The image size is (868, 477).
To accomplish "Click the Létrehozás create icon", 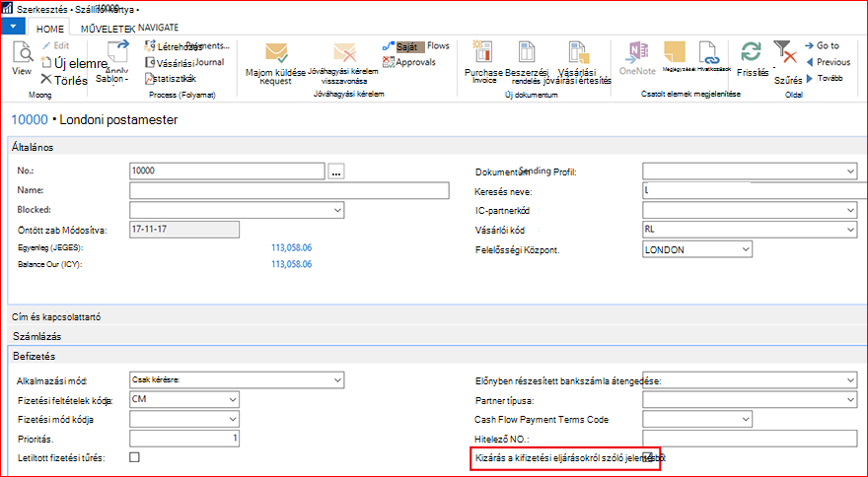I will 149,45.
